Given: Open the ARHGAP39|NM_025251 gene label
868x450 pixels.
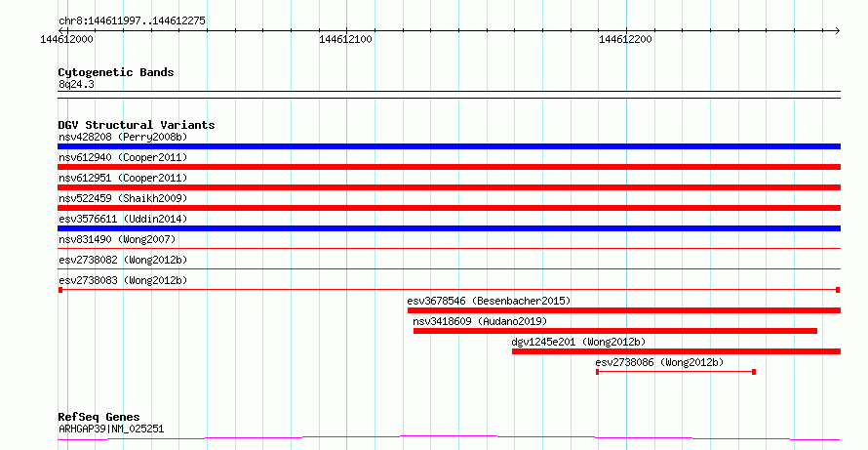Looking at the screenshot, I should tap(111, 429).
